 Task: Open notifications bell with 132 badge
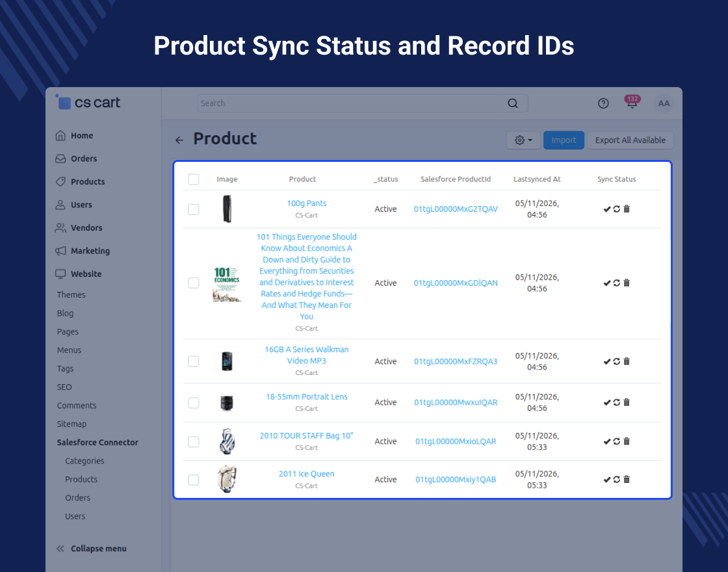pos(632,103)
